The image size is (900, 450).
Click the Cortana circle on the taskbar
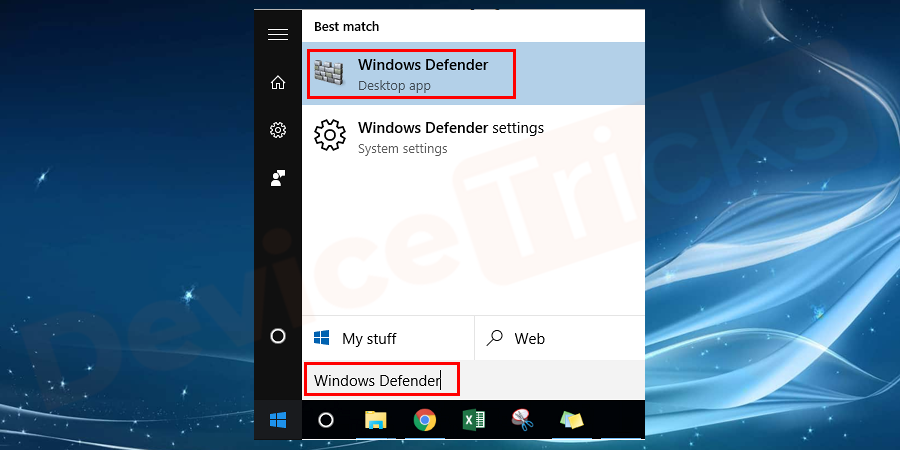[x=326, y=420]
